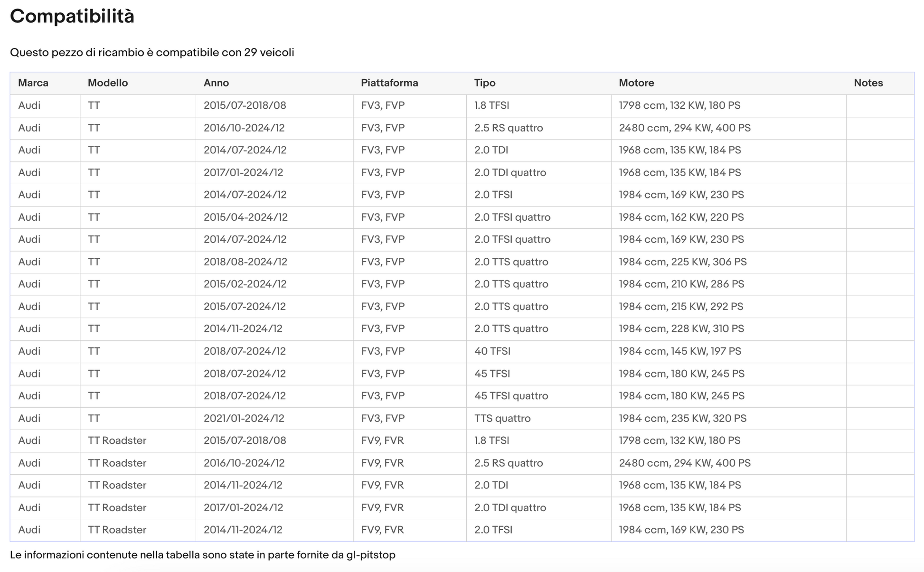Click the Marca column header
924x572 pixels.
tap(33, 83)
